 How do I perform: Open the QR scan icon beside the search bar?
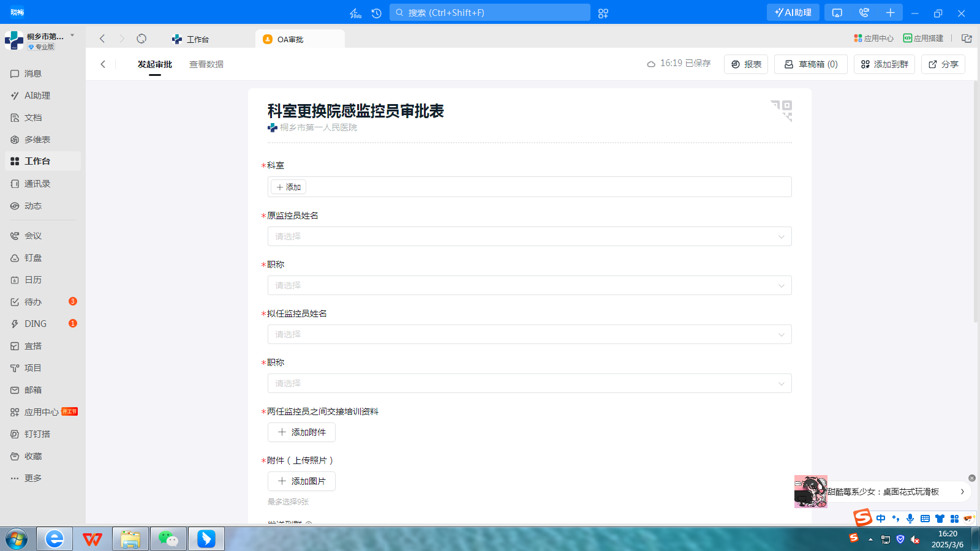pyautogui.click(x=603, y=12)
